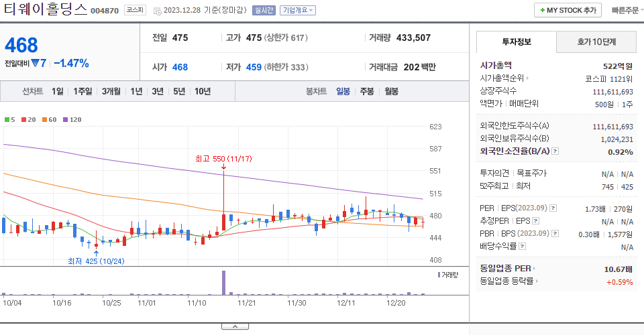Click the stock code 004870

coord(105,11)
